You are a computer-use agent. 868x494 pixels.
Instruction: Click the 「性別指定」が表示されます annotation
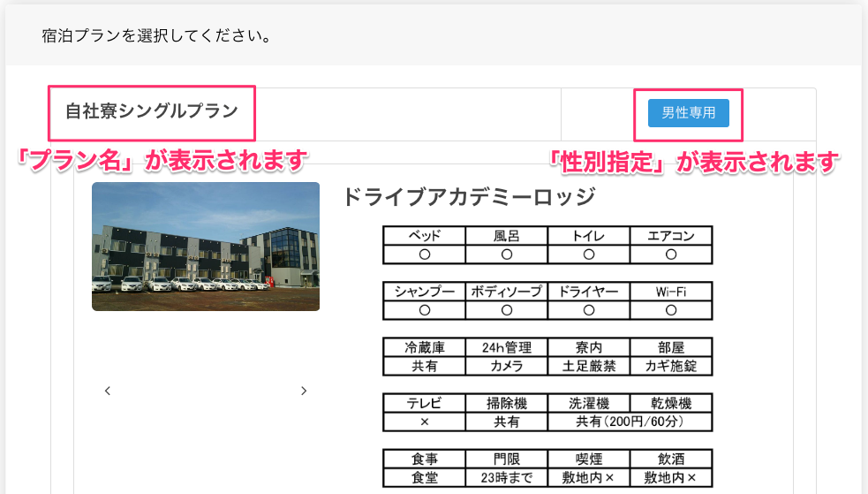point(691,162)
